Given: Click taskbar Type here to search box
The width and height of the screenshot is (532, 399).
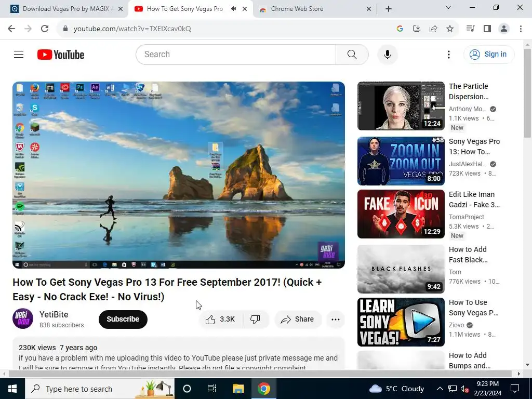Looking at the screenshot, I should coord(100,389).
